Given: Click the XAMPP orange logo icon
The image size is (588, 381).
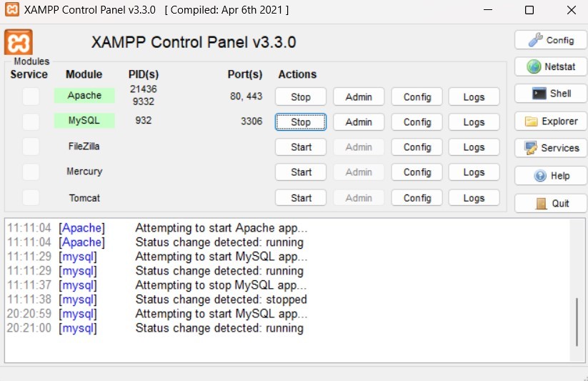Looking at the screenshot, I should [19, 42].
